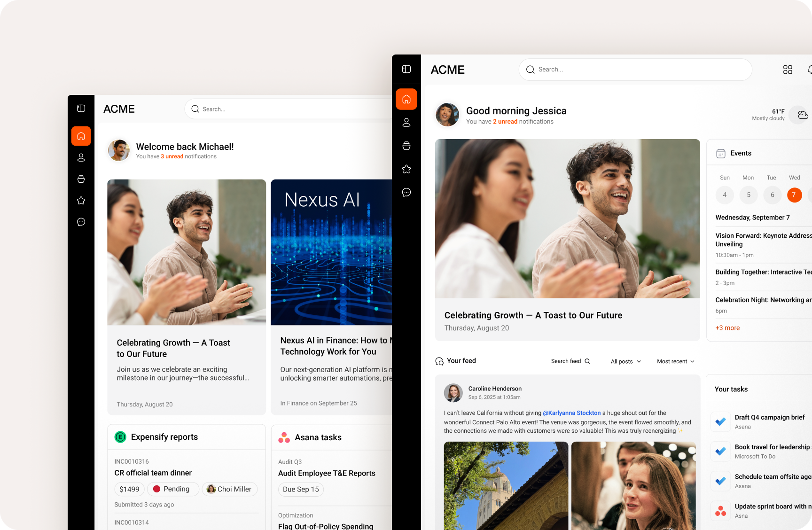Click the $1499 amount chip

[129, 489]
